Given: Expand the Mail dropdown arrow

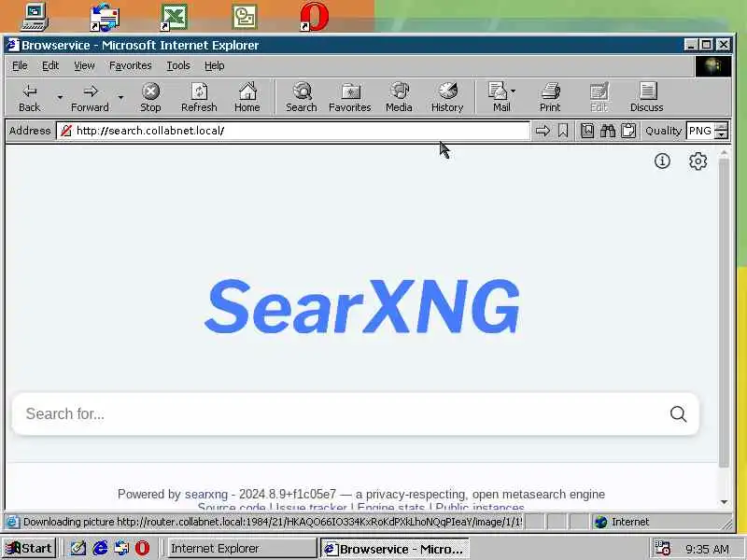Looking at the screenshot, I should pyautogui.click(x=513, y=91).
